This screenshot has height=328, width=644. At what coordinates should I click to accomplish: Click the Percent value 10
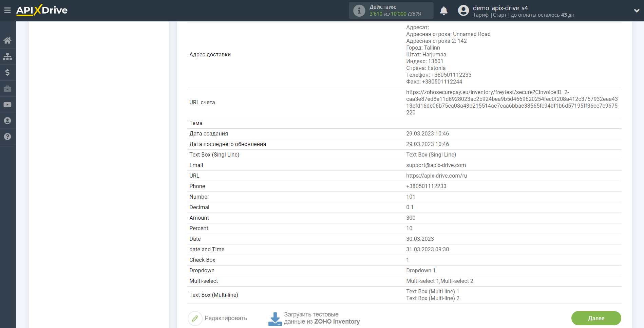click(x=409, y=228)
